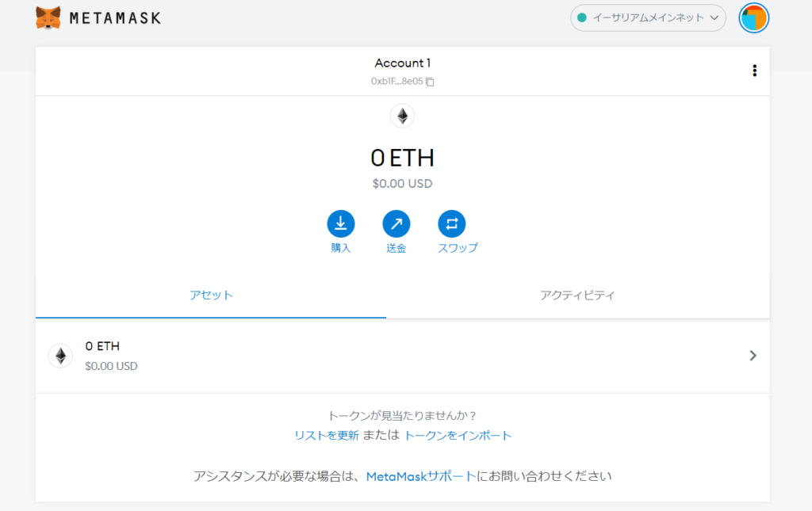This screenshot has height=511, width=812.
Task: Click the トークンをインポート link
Action: pyautogui.click(x=458, y=435)
